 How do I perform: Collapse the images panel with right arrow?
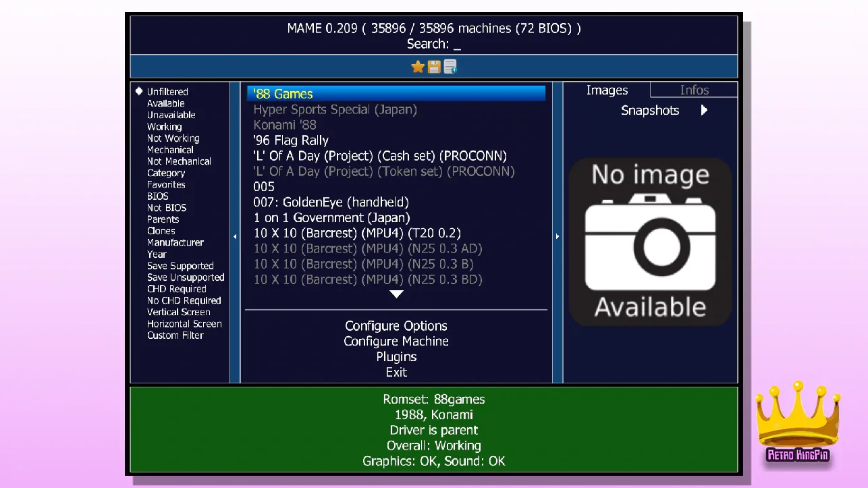[x=558, y=237]
